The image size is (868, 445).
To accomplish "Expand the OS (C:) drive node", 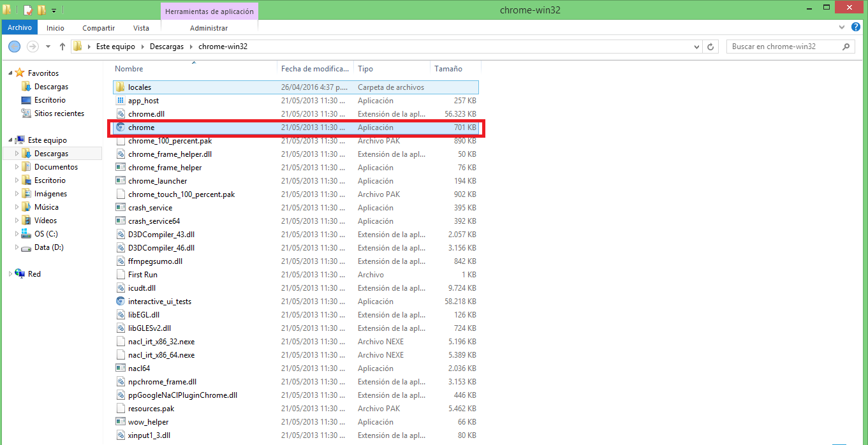I will [17, 234].
